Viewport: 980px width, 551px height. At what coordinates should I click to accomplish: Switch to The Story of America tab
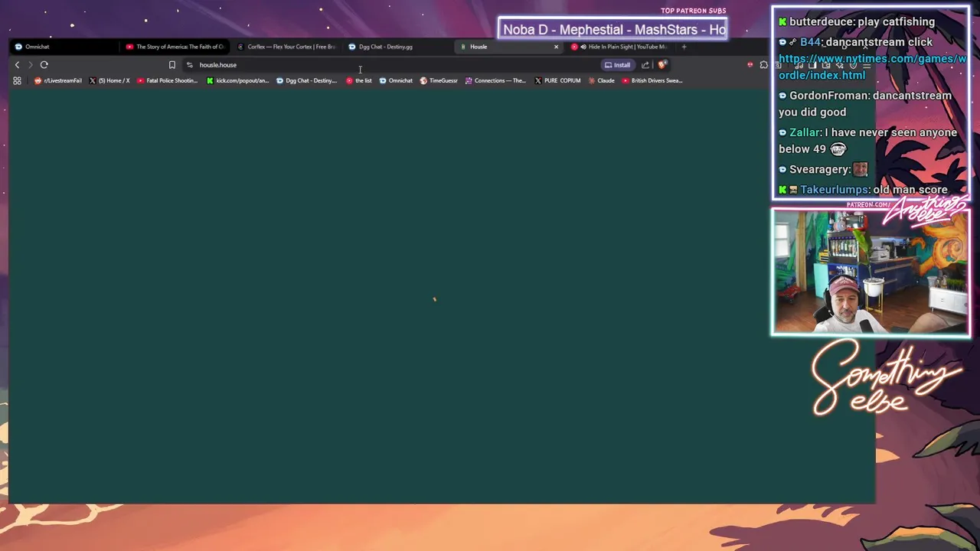pos(175,47)
